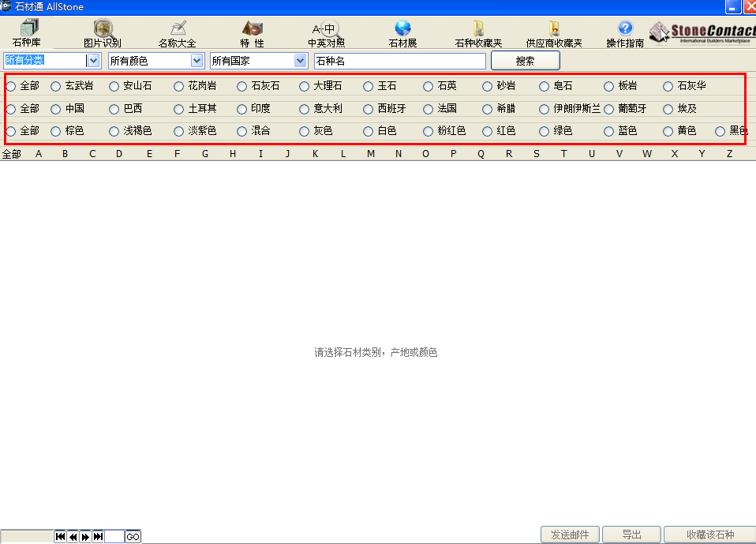Click the 石种名 stone name input field
This screenshot has width=756, height=544.
click(399, 61)
